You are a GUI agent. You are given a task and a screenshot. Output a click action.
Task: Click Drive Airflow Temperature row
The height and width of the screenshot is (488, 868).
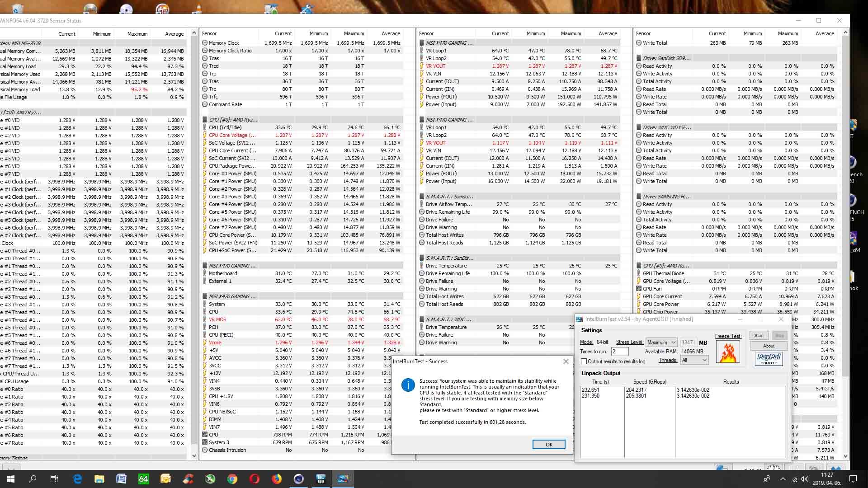point(519,204)
